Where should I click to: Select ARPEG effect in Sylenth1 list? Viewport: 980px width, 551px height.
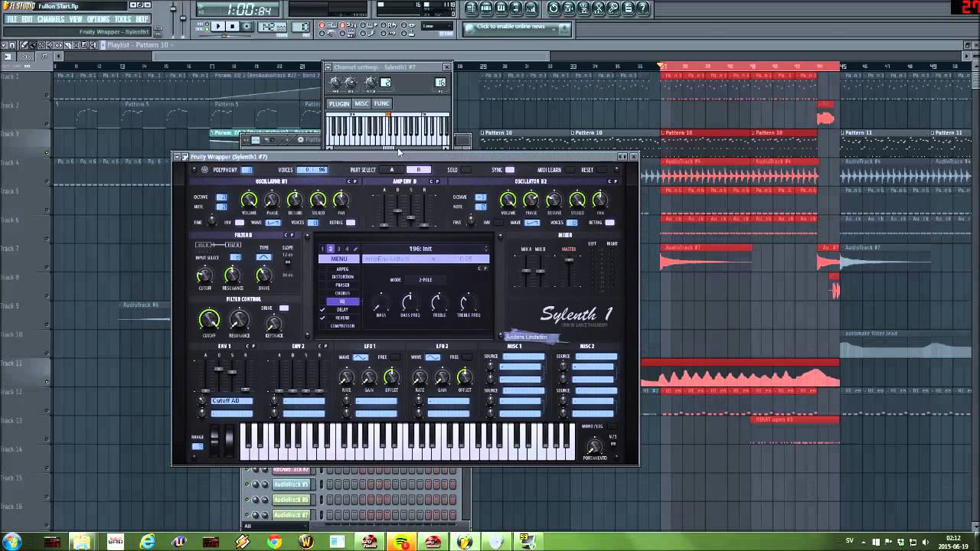pos(342,269)
